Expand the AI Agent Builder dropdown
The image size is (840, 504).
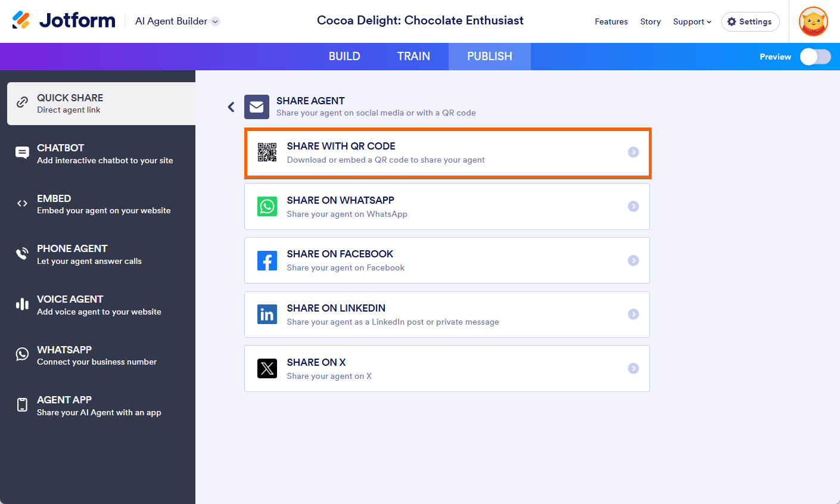pos(216,21)
